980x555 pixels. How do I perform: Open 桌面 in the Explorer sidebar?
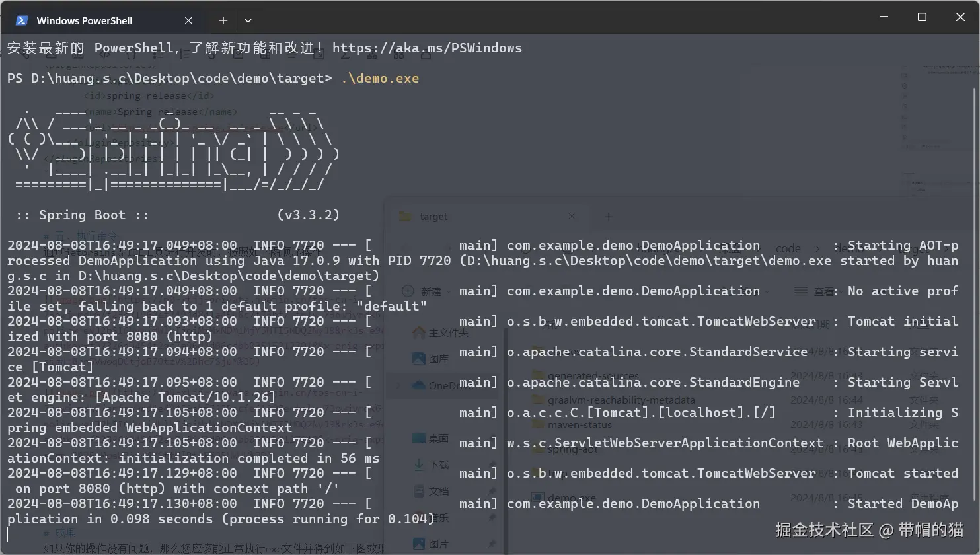(431, 438)
